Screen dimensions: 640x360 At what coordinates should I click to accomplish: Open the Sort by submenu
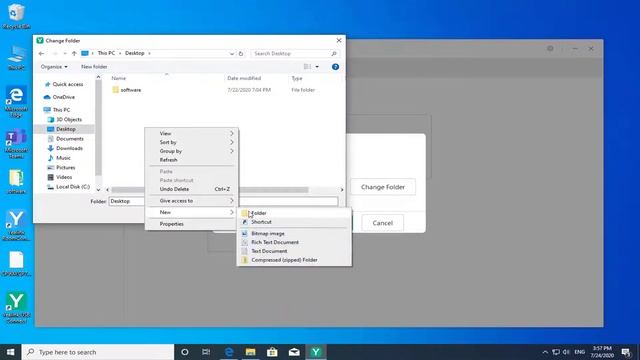pyautogui.click(x=191, y=142)
